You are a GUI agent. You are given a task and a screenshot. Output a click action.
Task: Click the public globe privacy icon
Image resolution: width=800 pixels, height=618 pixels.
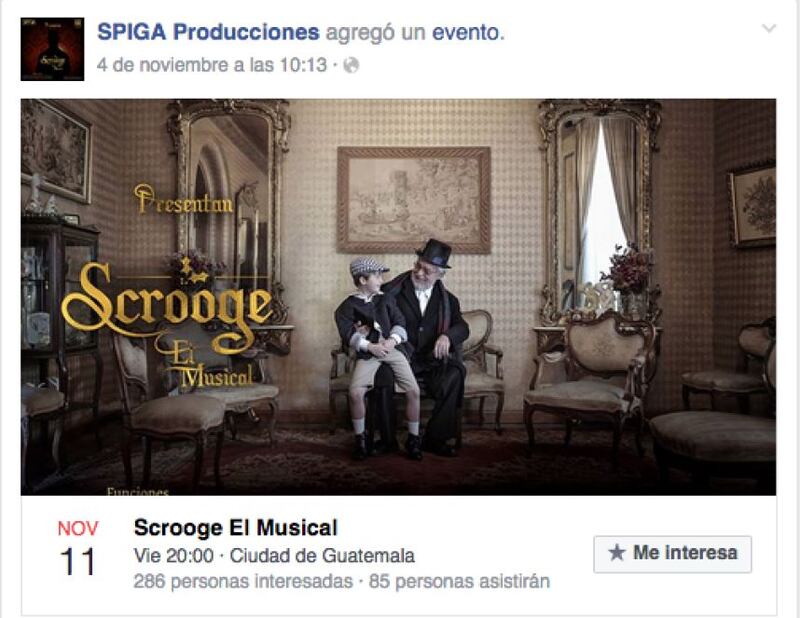(351, 65)
